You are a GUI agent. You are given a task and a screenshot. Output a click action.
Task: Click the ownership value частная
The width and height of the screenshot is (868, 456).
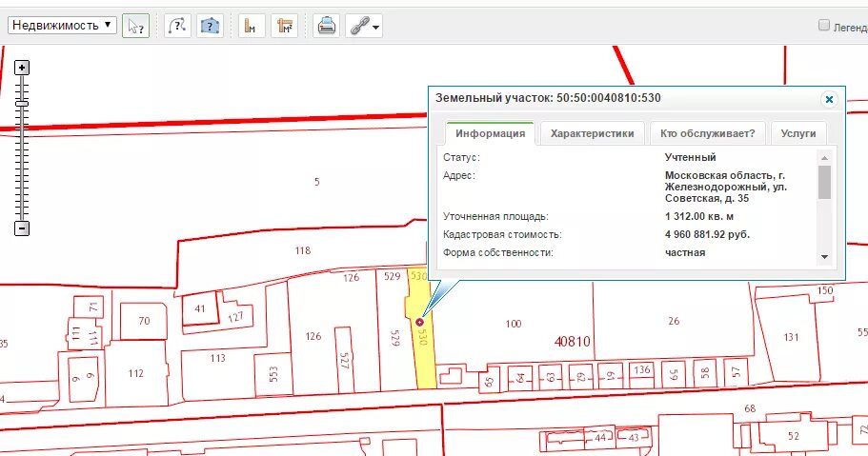pyautogui.click(x=685, y=253)
